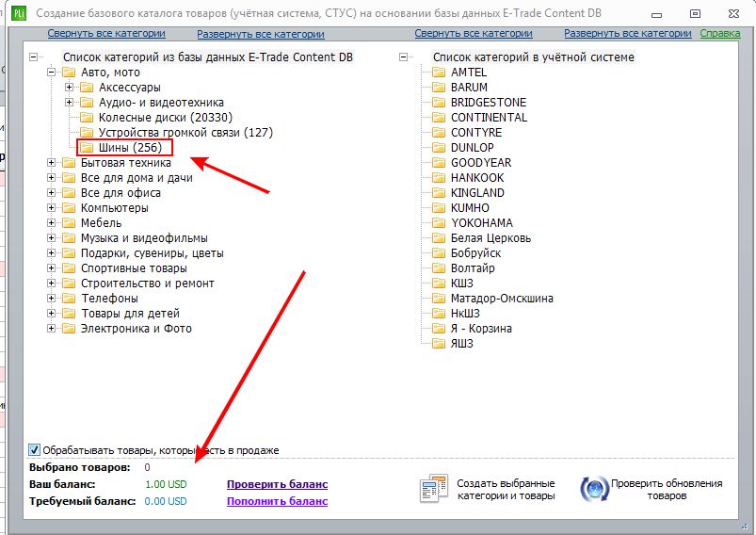Viewport: 756px width, 535px height.
Task: Select HANKOOK in accounting system list
Action: click(477, 177)
